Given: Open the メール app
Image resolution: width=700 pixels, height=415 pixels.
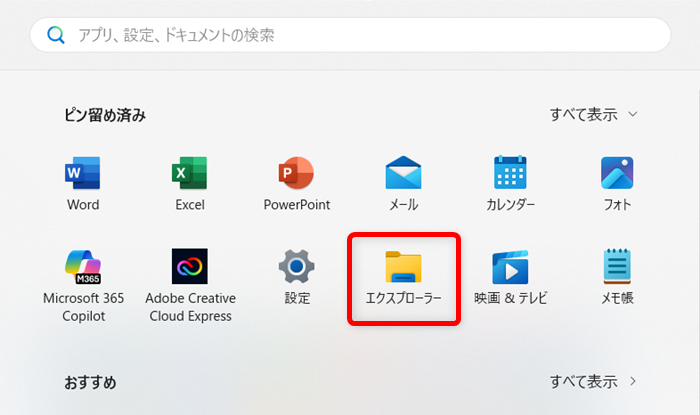Looking at the screenshot, I should coord(404,184).
